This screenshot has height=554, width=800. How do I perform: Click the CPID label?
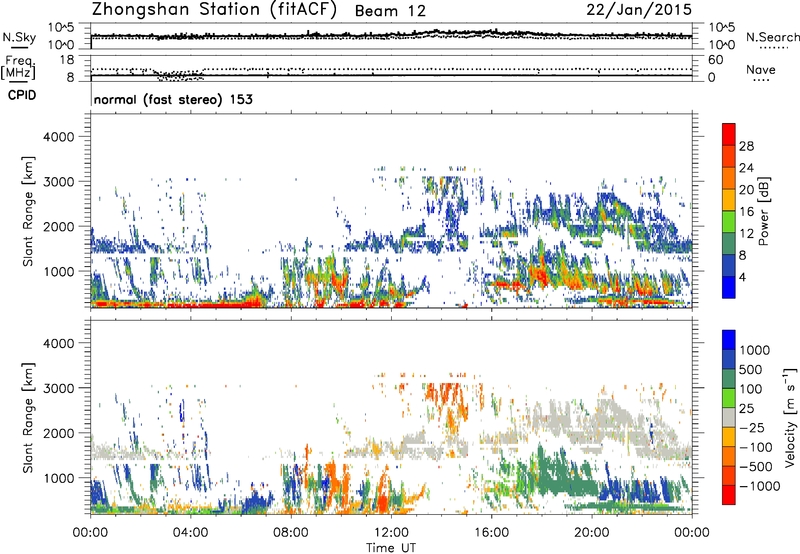tap(22, 95)
